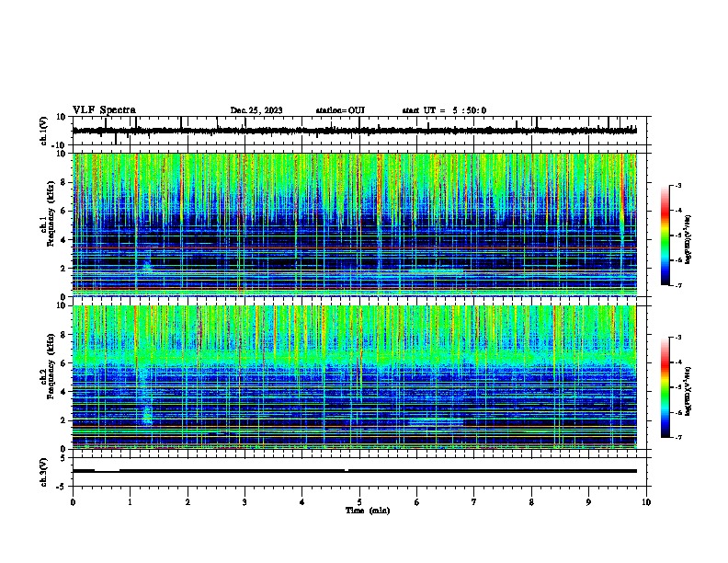Click the "-5" tick on ch.3(V) axis
This screenshot has height=563, width=728.
click(x=63, y=487)
